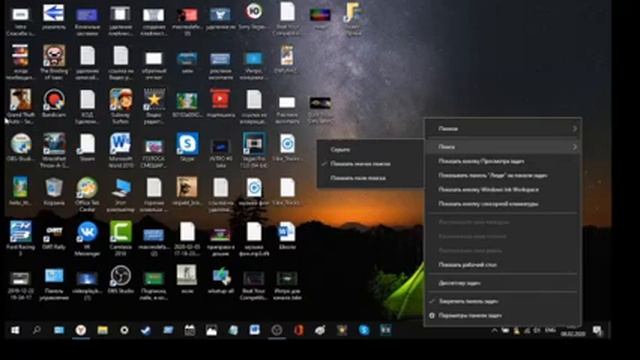Select the red YouTube подписаться image file

coord(220,103)
